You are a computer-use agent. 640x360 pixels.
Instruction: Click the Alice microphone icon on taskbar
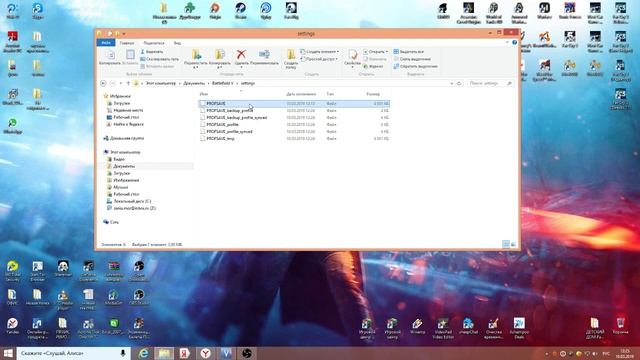[122, 353]
